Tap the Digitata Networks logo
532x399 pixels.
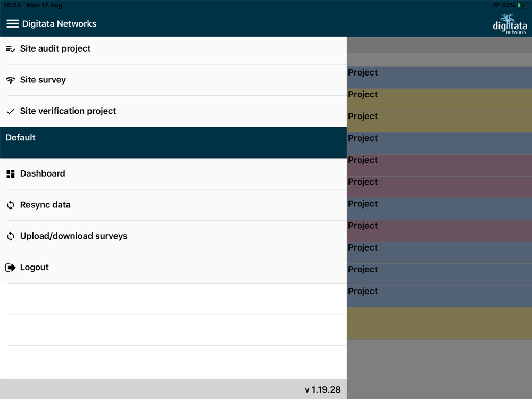[510, 24]
